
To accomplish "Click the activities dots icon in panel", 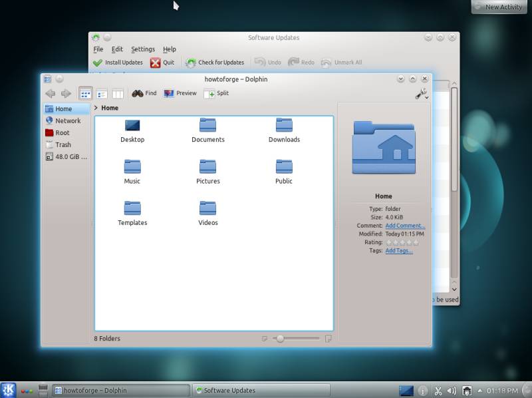I will [27, 391].
